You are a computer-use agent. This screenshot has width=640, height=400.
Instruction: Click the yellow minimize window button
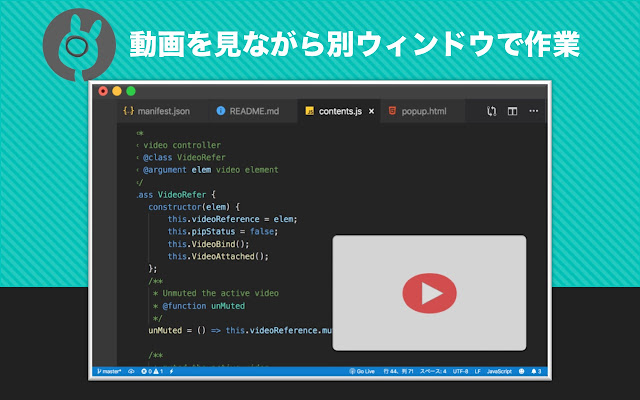tap(117, 91)
